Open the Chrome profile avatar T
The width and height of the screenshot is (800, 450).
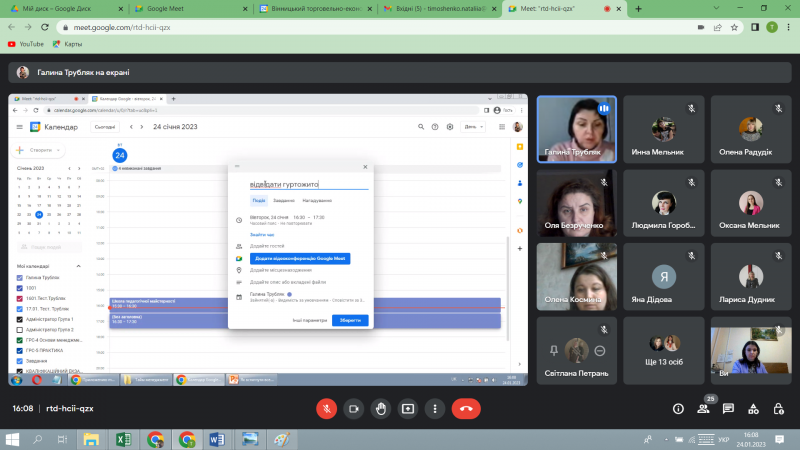(772, 27)
